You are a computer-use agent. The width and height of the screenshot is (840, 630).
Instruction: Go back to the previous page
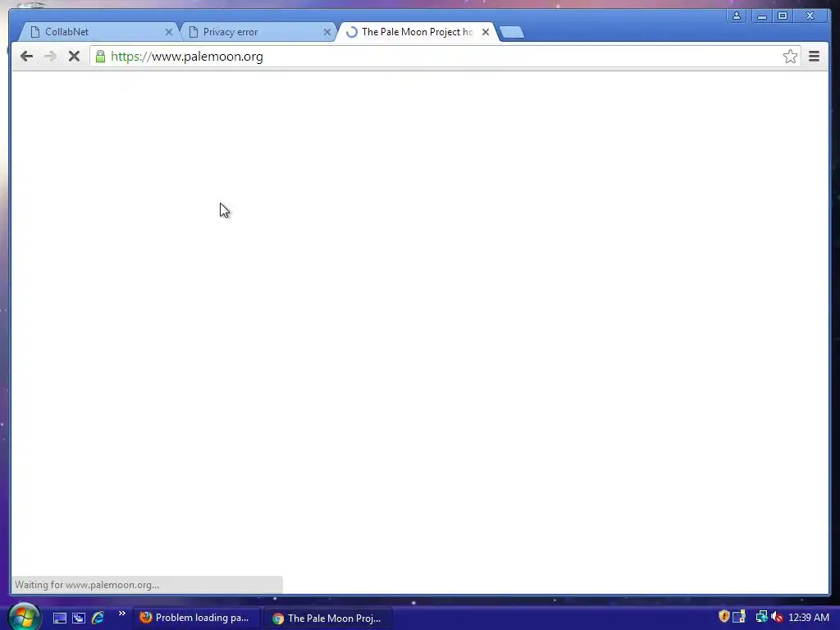tap(26, 57)
